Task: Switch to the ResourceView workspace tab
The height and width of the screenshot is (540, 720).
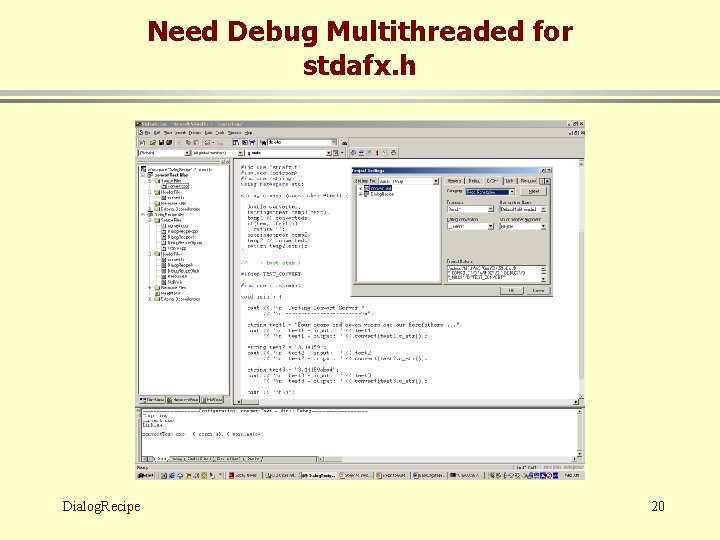Action: pyautogui.click(x=183, y=399)
